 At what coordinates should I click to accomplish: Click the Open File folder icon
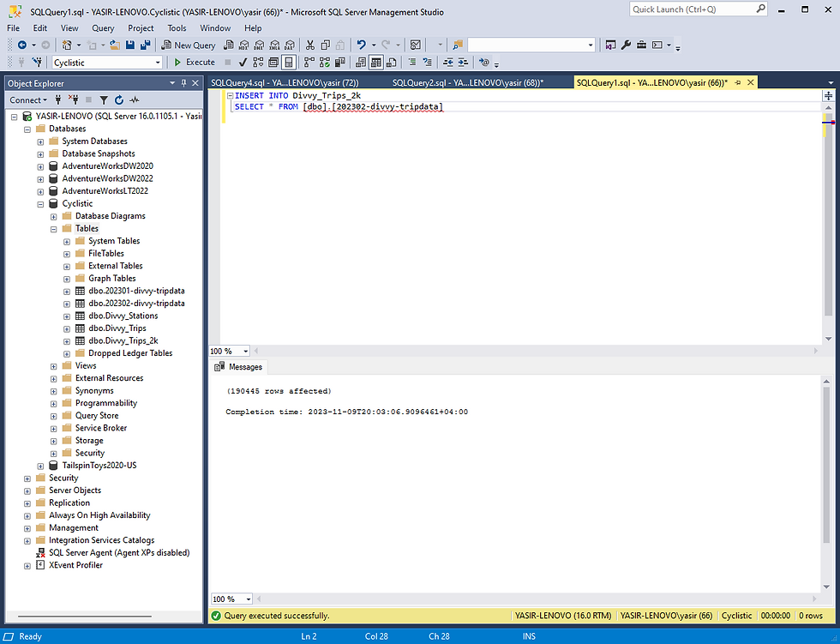click(115, 45)
